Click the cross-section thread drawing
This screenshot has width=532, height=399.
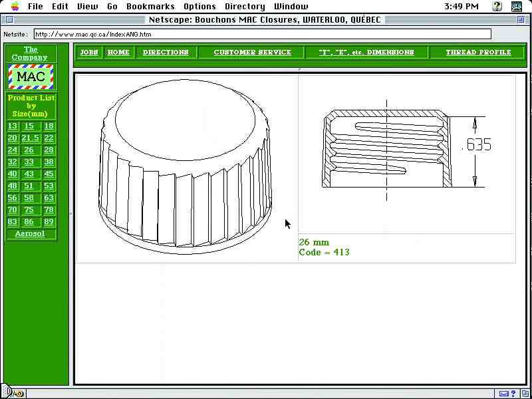click(407, 150)
